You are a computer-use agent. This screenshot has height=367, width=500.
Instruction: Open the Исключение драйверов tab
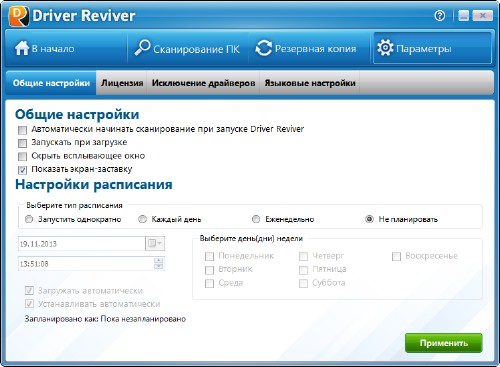coord(203,83)
